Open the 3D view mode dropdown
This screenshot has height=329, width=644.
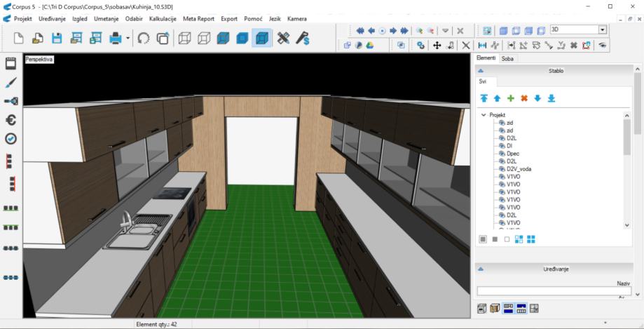[602, 29]
